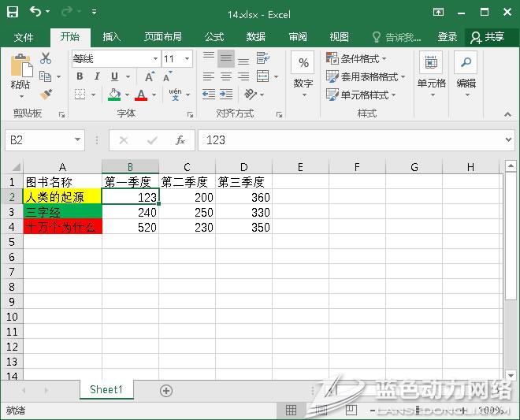Click the confirm checkmark in formula bar
The width and height of the screenshot is (520, 420).
point(152,140)
